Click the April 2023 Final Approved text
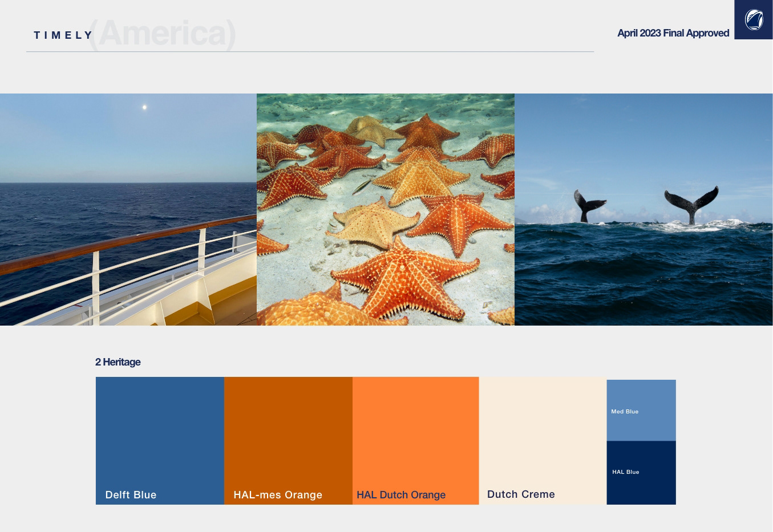The height and width of the screenshot is (532, 773). click(x=673, y=33)
